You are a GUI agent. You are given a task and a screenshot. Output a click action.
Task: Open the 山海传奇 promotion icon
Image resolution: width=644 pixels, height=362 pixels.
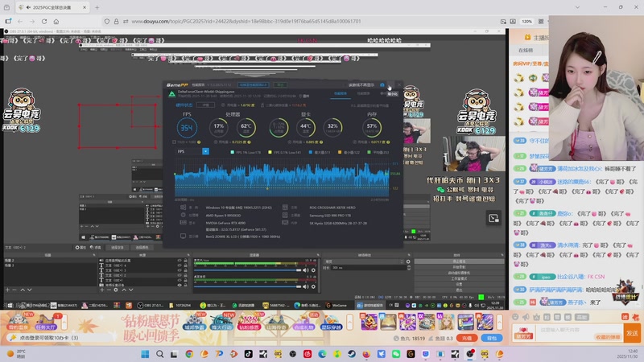[x=275, y=321]
